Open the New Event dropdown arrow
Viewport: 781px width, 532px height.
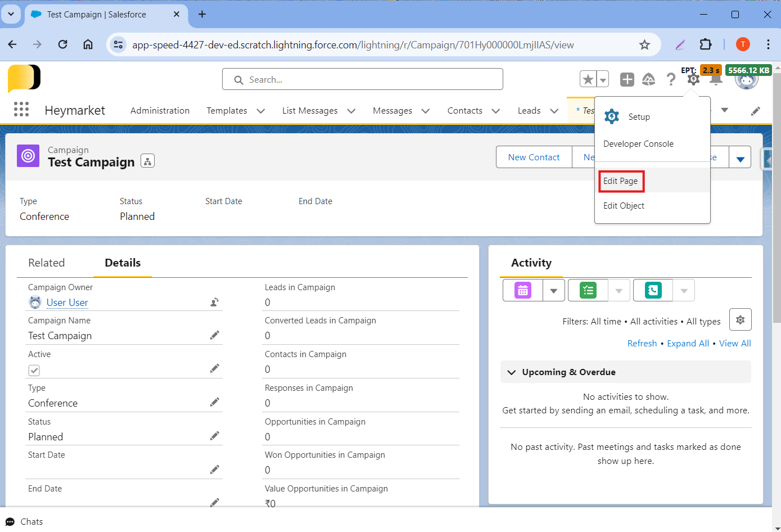[554, 290]
